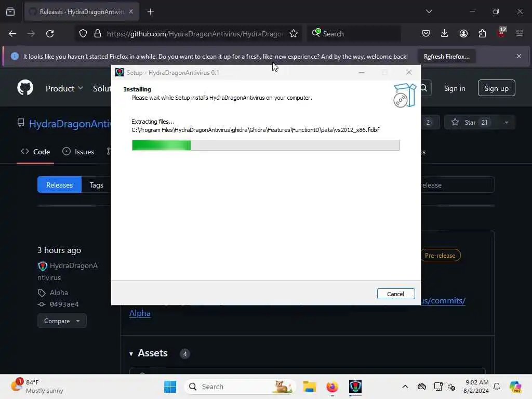The width and height of the screenshot is (532, 399).
Task: Show site security padlock info
Action: (x=97, y=34)
